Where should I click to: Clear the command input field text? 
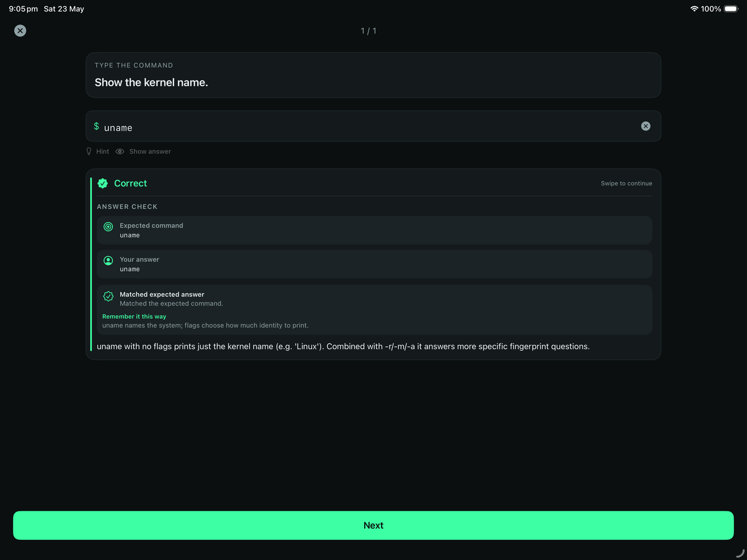[x=646, y=126]
